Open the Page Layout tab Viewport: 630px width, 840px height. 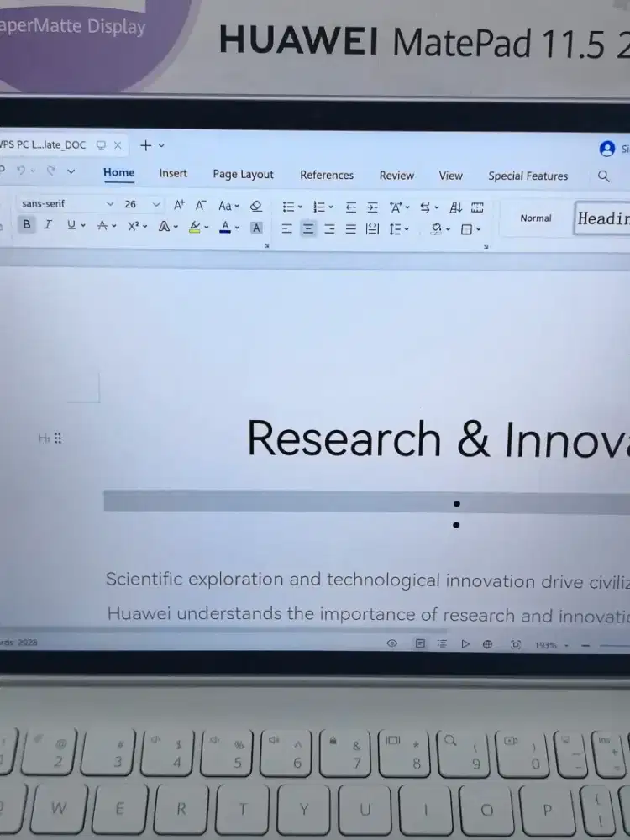tap(244, 175)
